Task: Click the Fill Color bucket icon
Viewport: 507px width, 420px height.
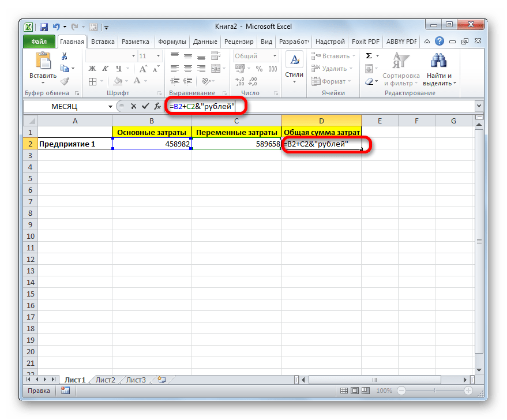Action: 118,81
